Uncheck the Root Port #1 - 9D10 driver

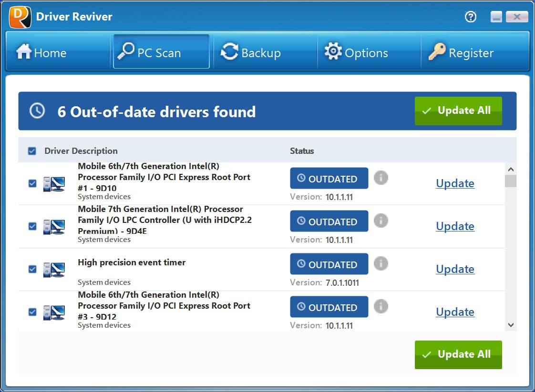32,183
